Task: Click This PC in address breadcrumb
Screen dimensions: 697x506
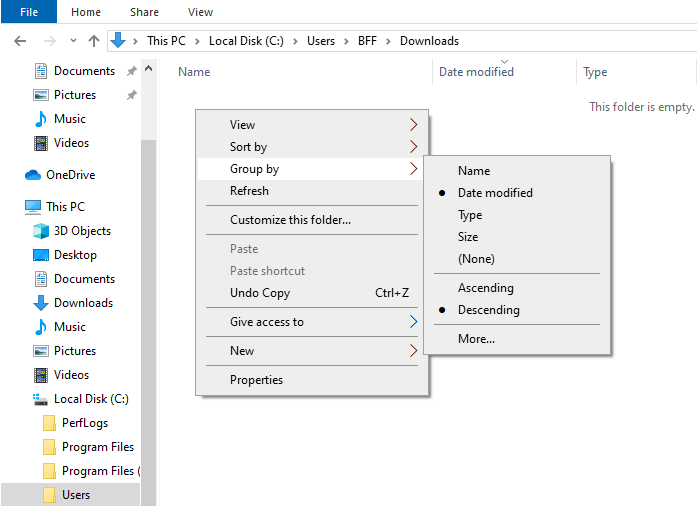Action: click(x=166, y=41)
